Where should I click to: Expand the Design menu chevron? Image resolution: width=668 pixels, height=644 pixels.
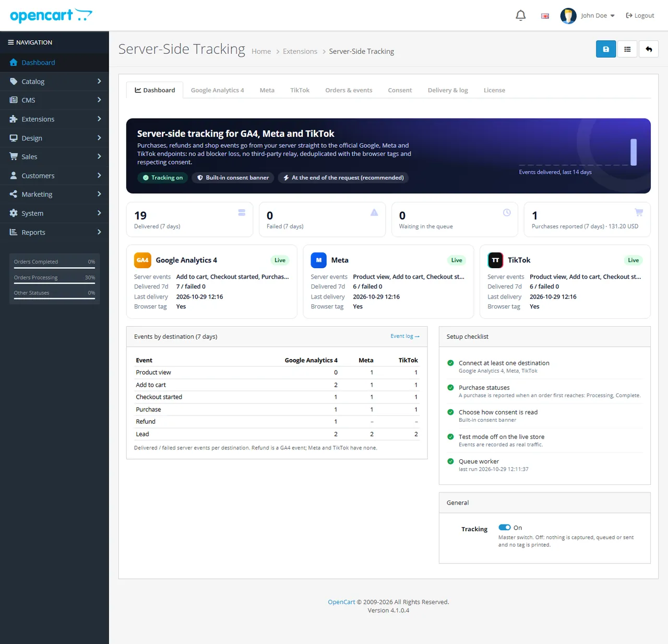pos(99,138)
